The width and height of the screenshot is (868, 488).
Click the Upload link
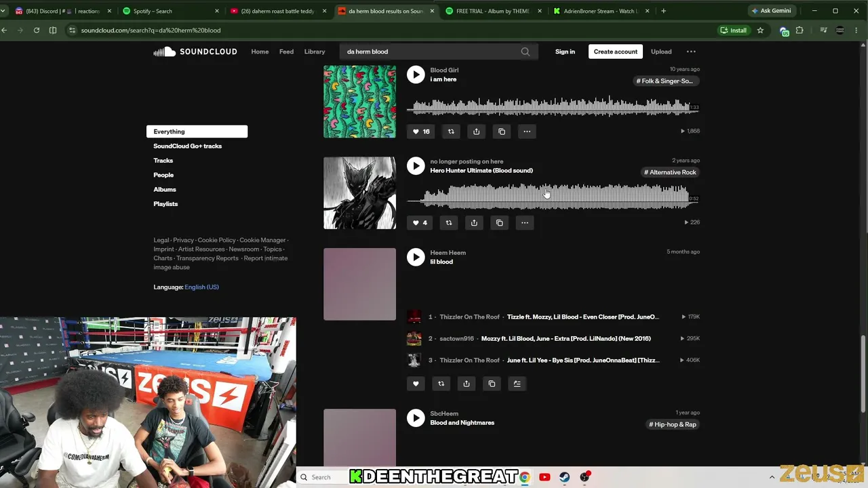[x=661, y=52]
